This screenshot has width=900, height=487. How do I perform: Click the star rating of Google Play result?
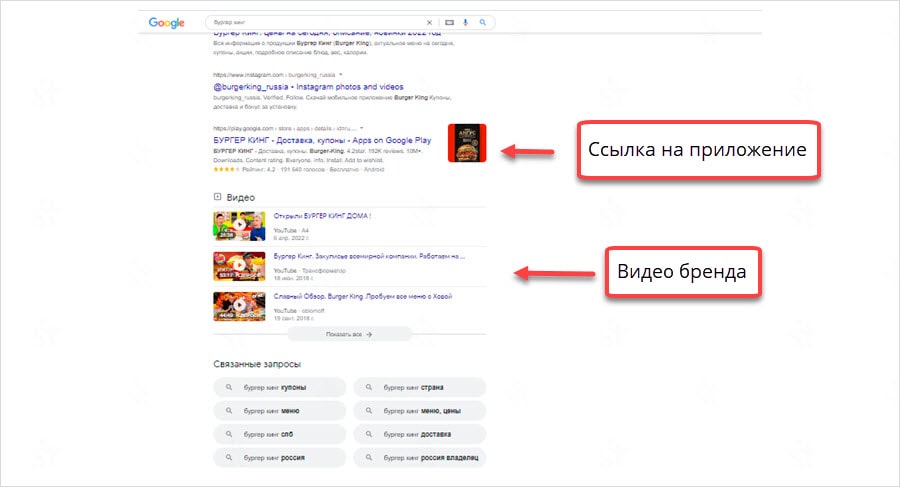pos(226,169)
